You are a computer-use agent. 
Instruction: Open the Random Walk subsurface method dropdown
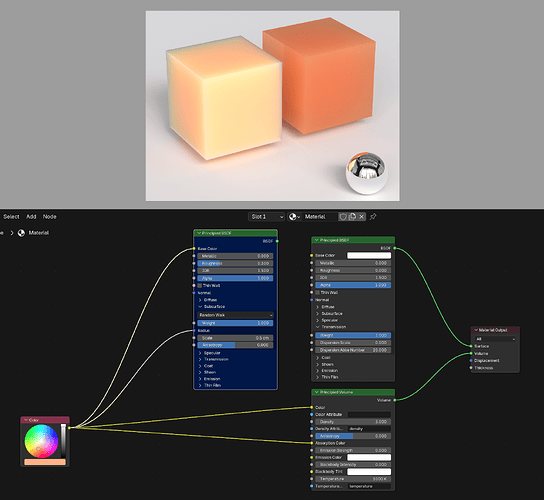235,315
